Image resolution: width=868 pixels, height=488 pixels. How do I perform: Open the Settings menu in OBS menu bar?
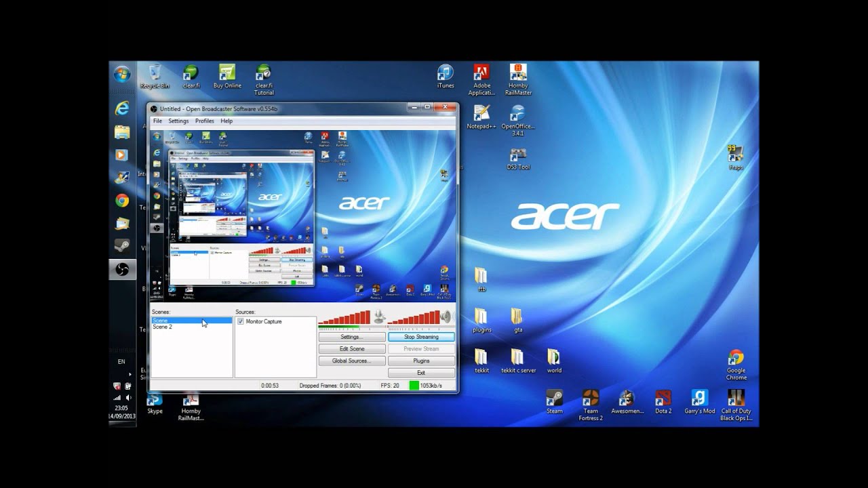[178, 121]
